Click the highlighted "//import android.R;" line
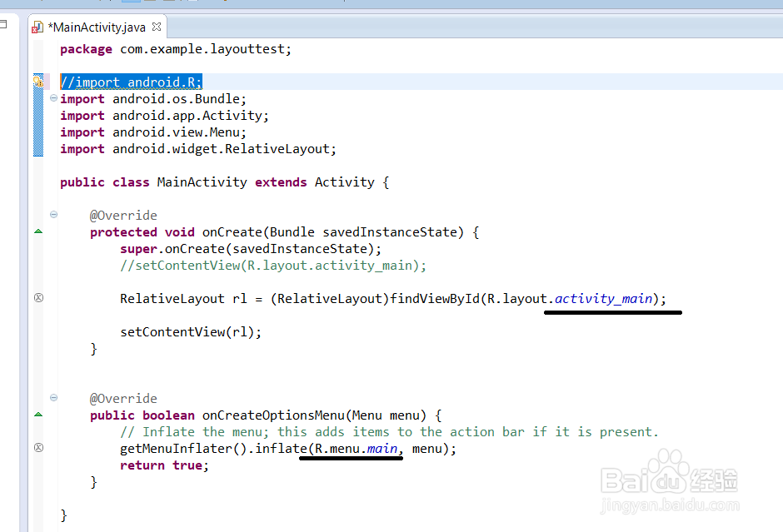This screenshot has height=532, width=783. (131, 82)
